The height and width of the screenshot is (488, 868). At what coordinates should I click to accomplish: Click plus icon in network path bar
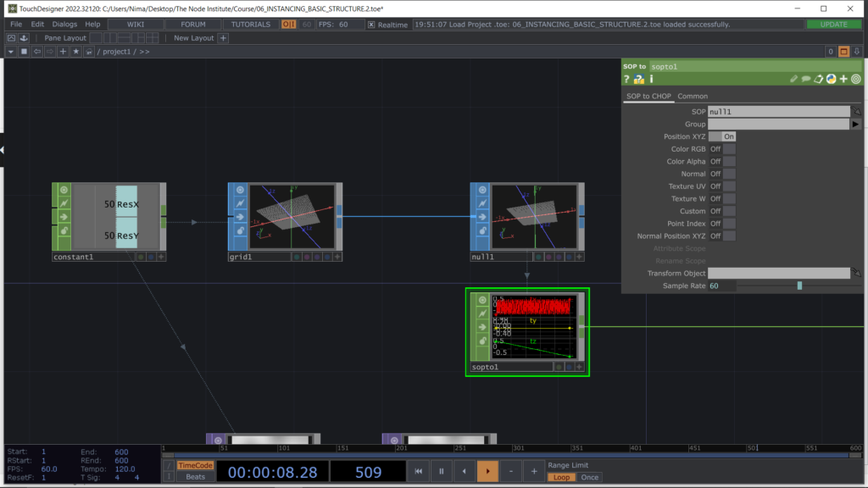63,52
